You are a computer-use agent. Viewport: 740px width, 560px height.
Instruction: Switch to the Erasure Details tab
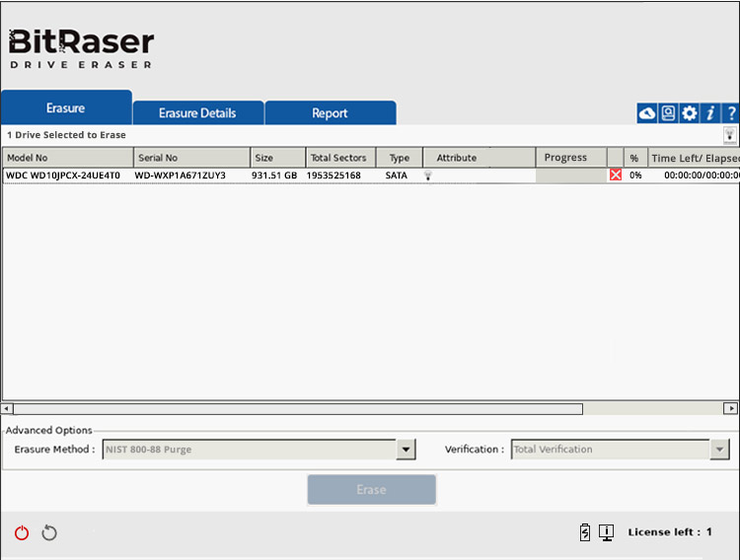tap(197, 113)
